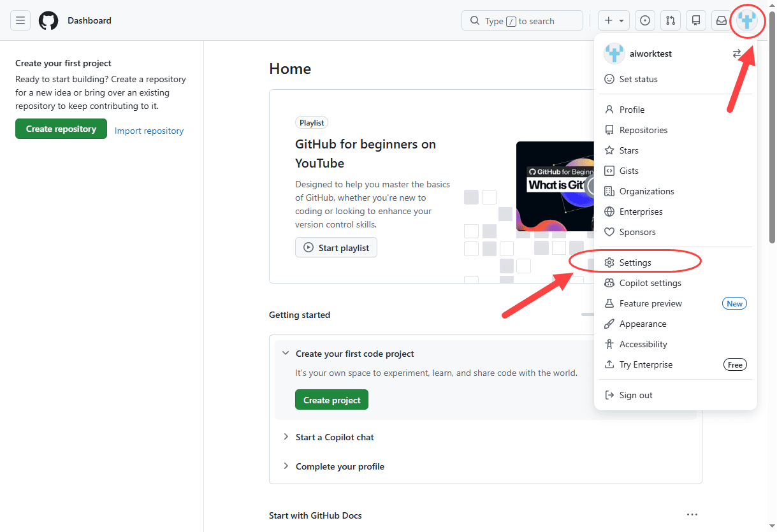Open the Repositories icon in header
The height and width of the screenshot is (532, 777).
(696, 20)
